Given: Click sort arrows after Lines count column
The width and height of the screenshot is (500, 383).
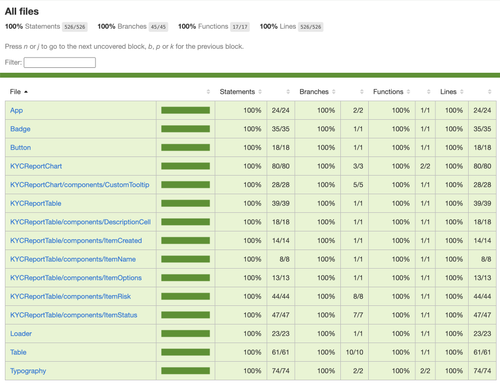Looking at the screenshot, I should (x=489, y=92).
